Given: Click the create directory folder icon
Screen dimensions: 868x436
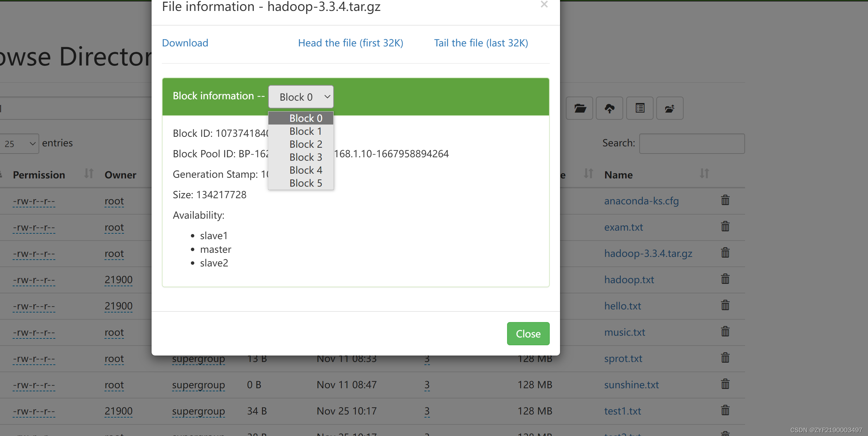Looking at the screenshot, I should [x=670, y=108].
